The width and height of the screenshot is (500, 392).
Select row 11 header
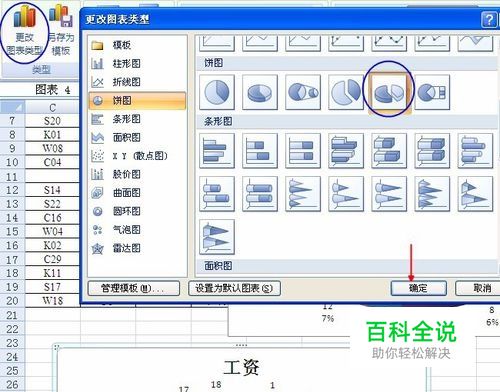[x=12, y=176]
